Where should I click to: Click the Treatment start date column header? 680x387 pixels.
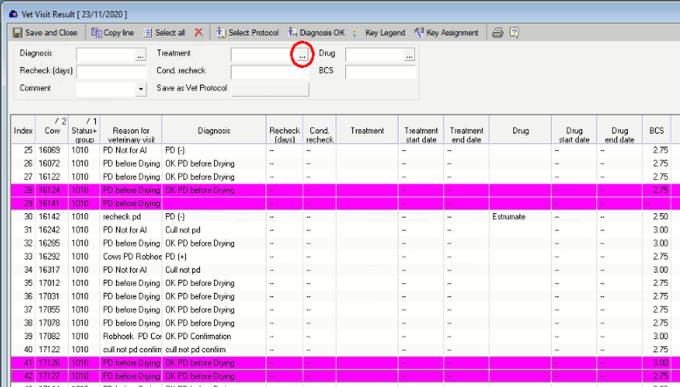[421, 130]
